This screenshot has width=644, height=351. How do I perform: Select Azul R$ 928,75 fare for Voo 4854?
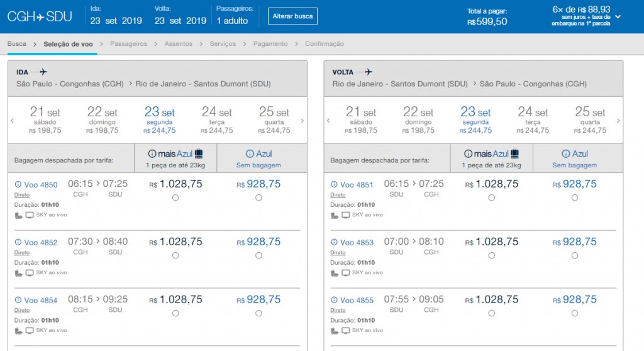pyautogui.click(x=258, y=313)
